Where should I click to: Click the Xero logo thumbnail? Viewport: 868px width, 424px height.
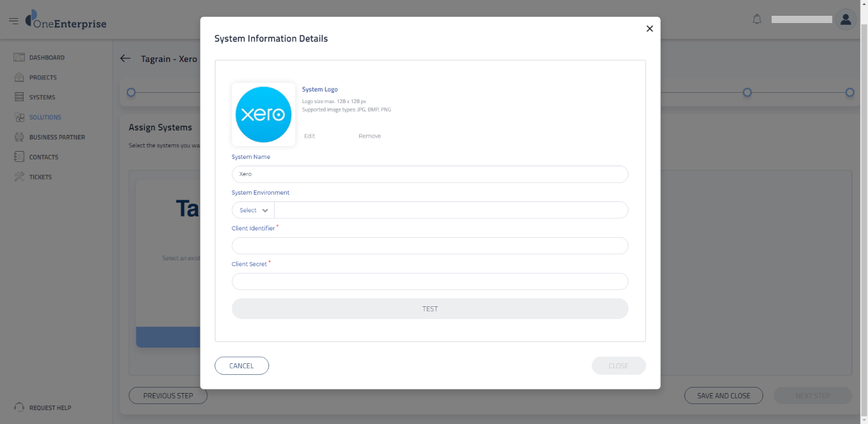point(263,115)
